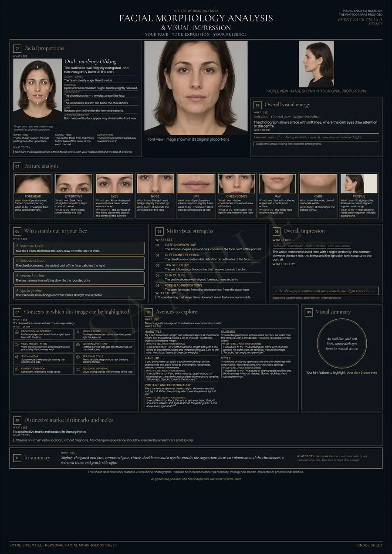This screenshot has width=392, height=554.
Task: Open the Profile feature thumbnail
Action: click(359, 183)
